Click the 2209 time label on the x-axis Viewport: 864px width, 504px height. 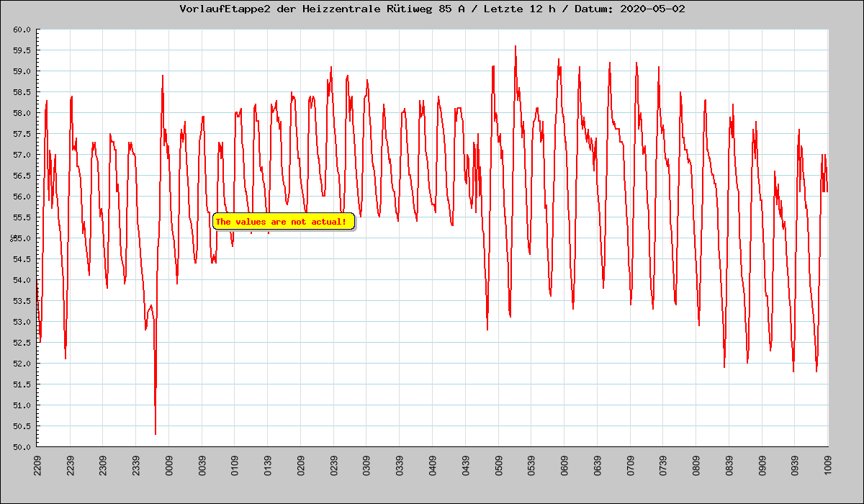click(x=37, y=465)
